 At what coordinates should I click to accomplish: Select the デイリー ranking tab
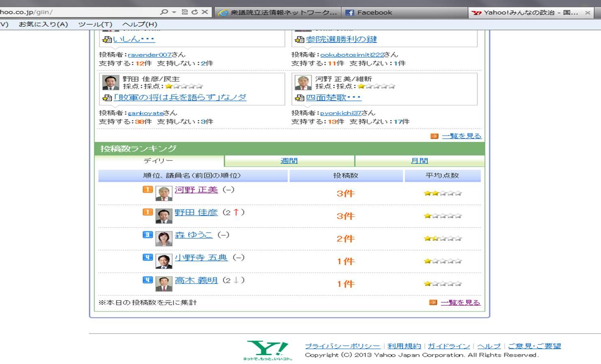coord(158,161)
